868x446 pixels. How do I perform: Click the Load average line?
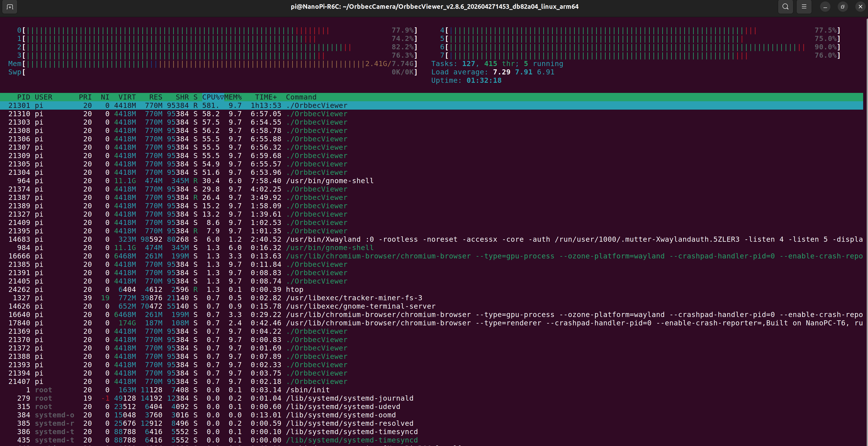click(x=493, y=72)
